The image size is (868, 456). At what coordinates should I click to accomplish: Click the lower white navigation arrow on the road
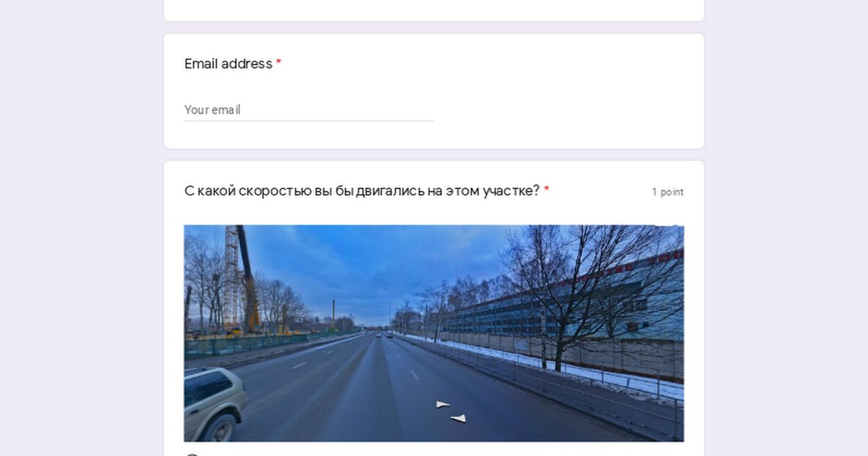tap(458, 418)
